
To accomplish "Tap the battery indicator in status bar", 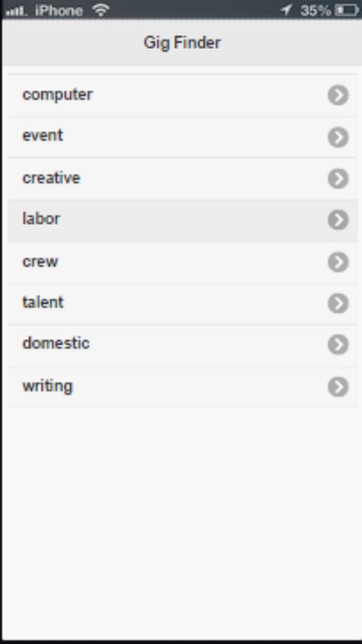I will 347,9.
